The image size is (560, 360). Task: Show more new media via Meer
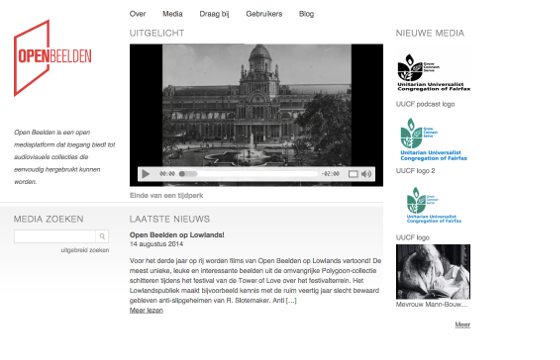(x=462, y=325)
